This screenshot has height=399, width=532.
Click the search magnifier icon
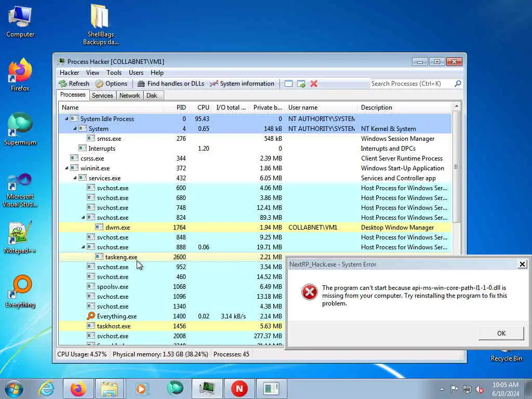click(x=458, y=84)
